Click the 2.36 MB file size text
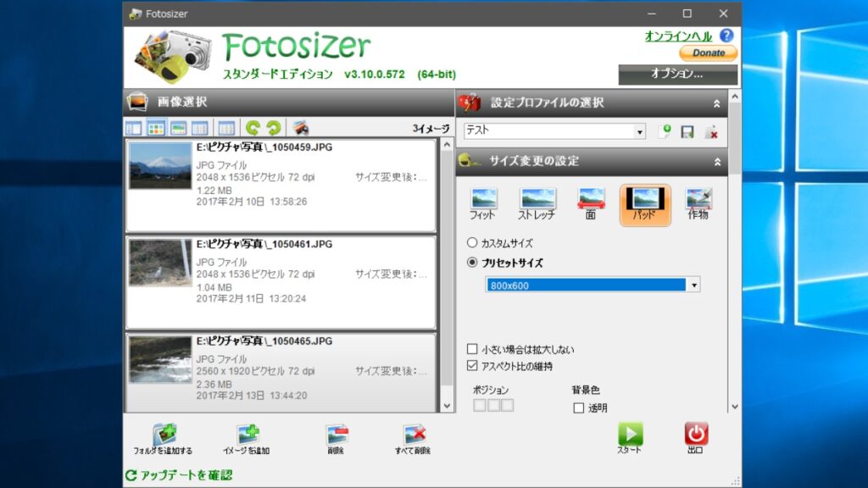The image size is (868, 488). (214, 384)
